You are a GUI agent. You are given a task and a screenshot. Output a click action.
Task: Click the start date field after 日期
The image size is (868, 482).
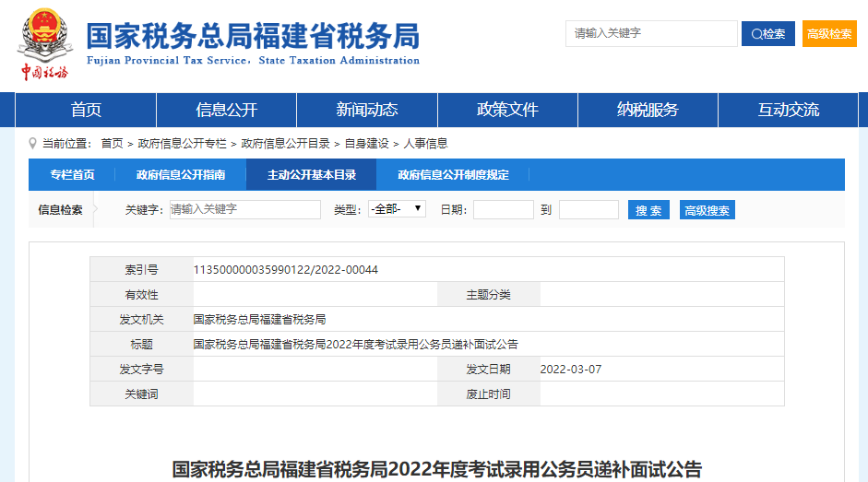(503, 209)
